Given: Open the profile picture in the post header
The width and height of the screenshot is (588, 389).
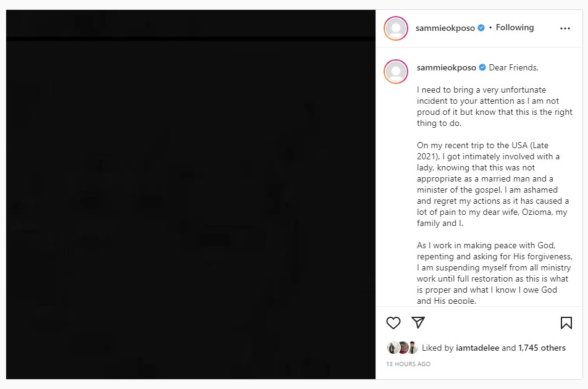Looking at the screenshot, I should pyautogui.click(x=396, y=28).
